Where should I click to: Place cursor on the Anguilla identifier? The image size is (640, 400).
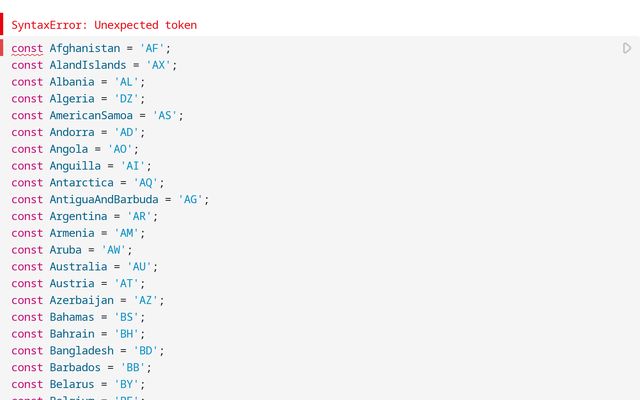(x=75, y=166)
